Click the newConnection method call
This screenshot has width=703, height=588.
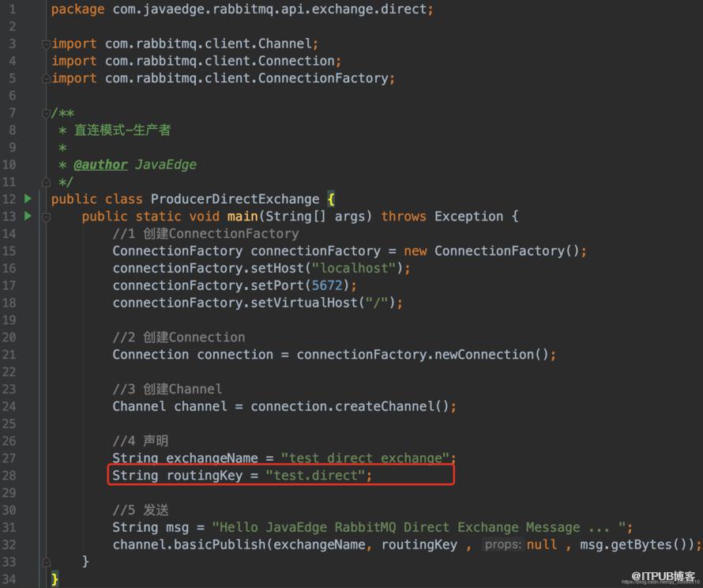click(484, 354)
